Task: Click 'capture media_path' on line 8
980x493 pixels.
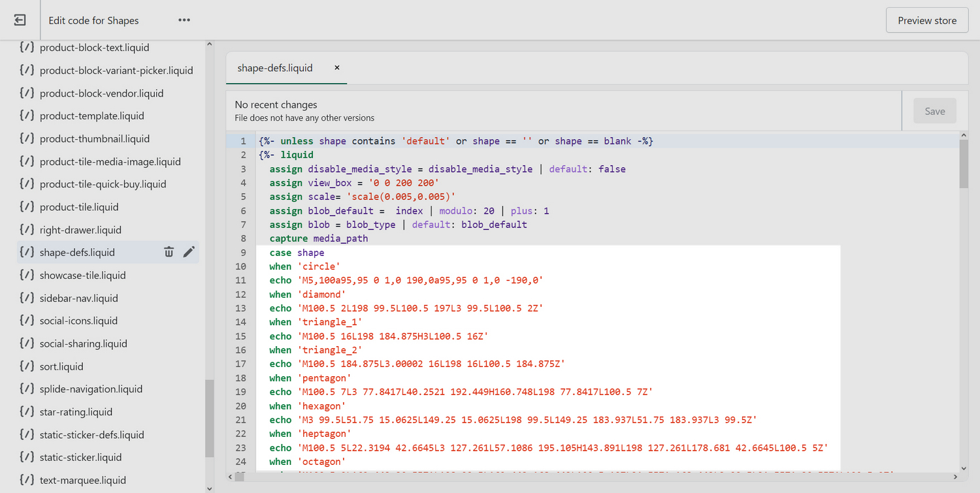Action: pos(319,238)
